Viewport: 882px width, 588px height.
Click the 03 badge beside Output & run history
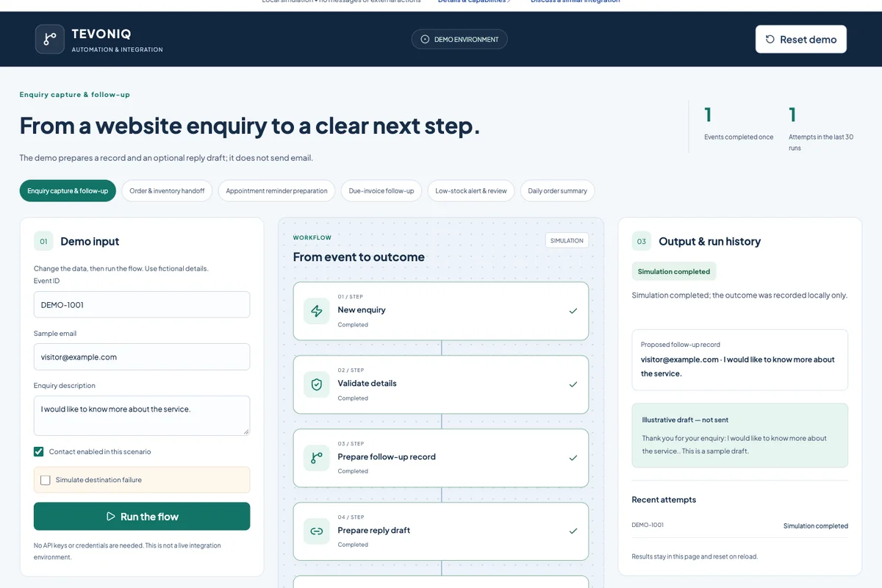(642, 241)
